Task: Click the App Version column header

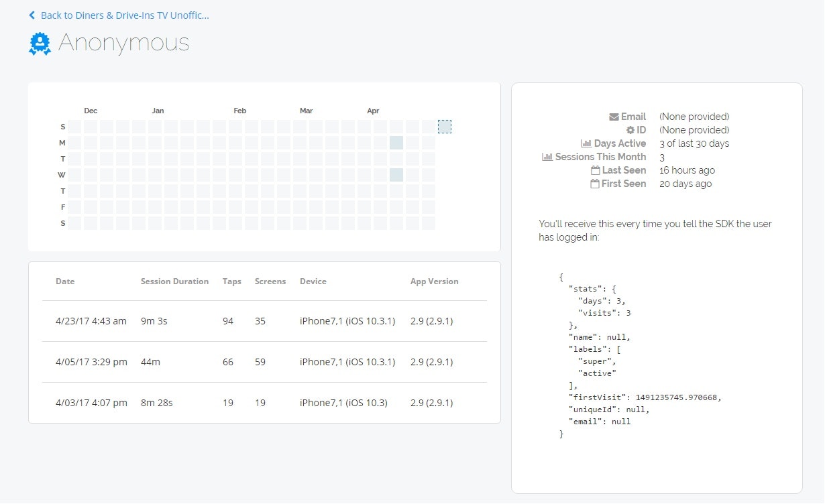Action: (434, 281)
